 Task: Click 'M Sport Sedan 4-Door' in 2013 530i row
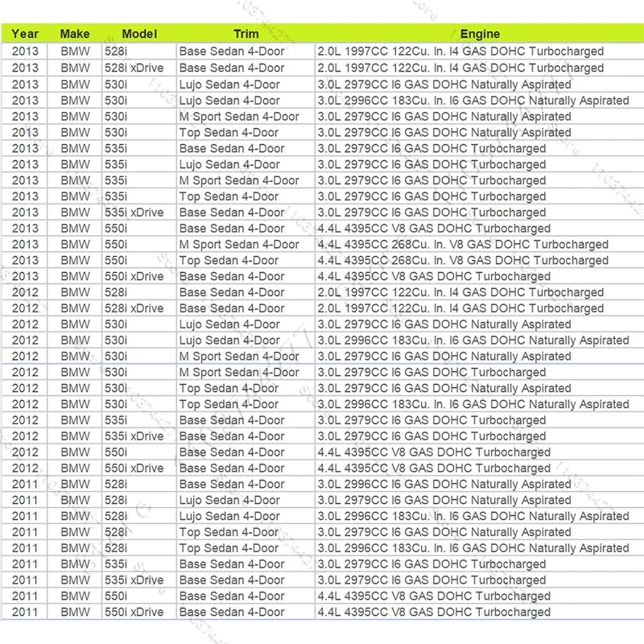(x=239, y=116)
